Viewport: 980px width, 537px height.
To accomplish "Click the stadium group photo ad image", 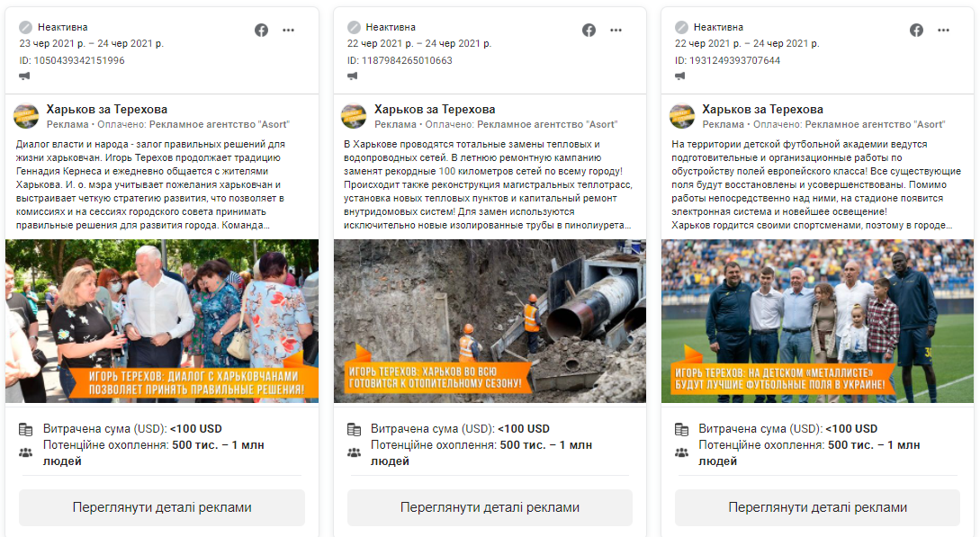I will tap(817, 320).
